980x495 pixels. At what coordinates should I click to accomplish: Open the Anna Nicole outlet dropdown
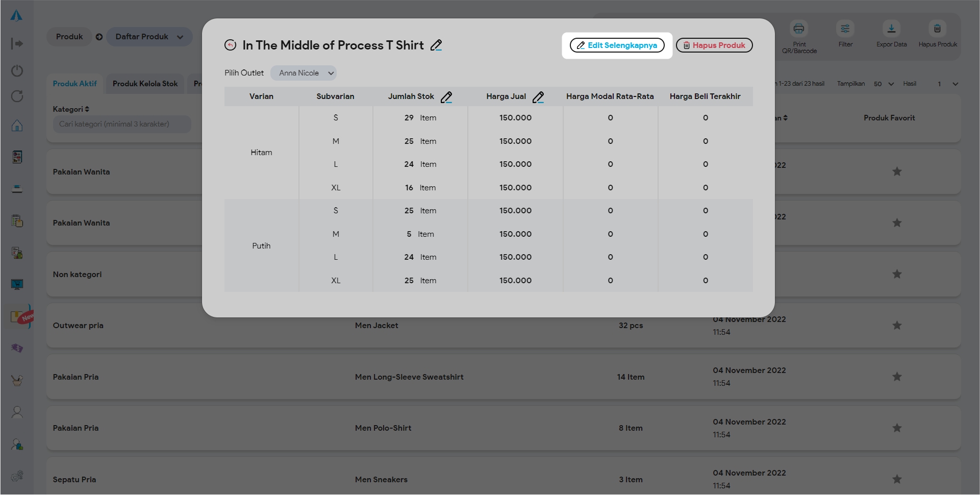[x=304, y=73]
